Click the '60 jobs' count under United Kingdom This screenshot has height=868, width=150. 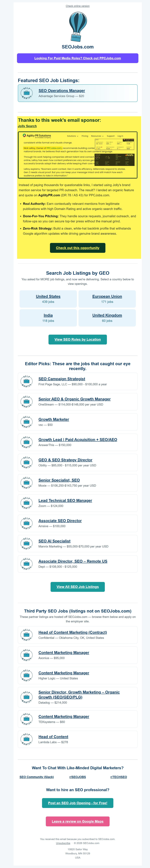click(107, 321)
